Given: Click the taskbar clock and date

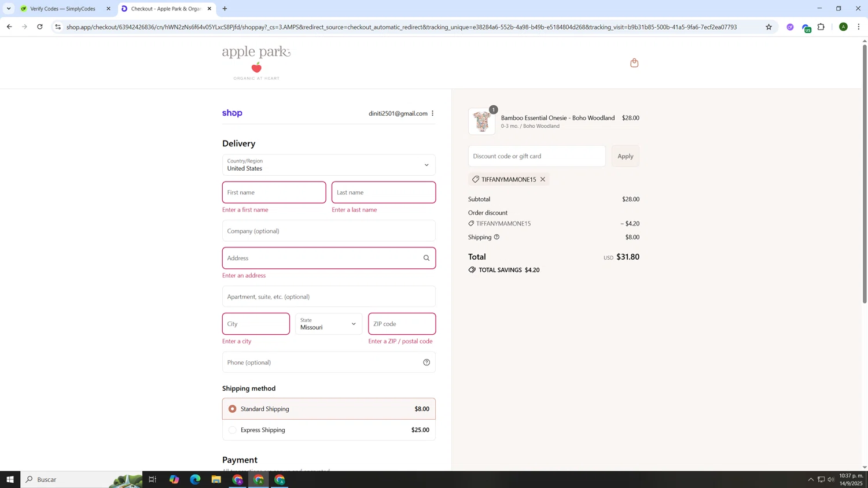Looking at the screenshot, I should click(x=851, y=479).
